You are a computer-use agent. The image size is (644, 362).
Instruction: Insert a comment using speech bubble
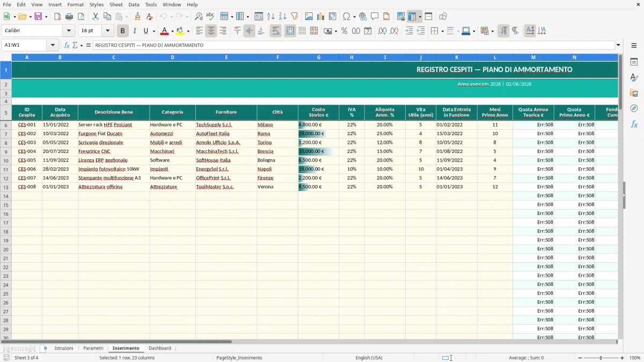[x=375, y=17]
